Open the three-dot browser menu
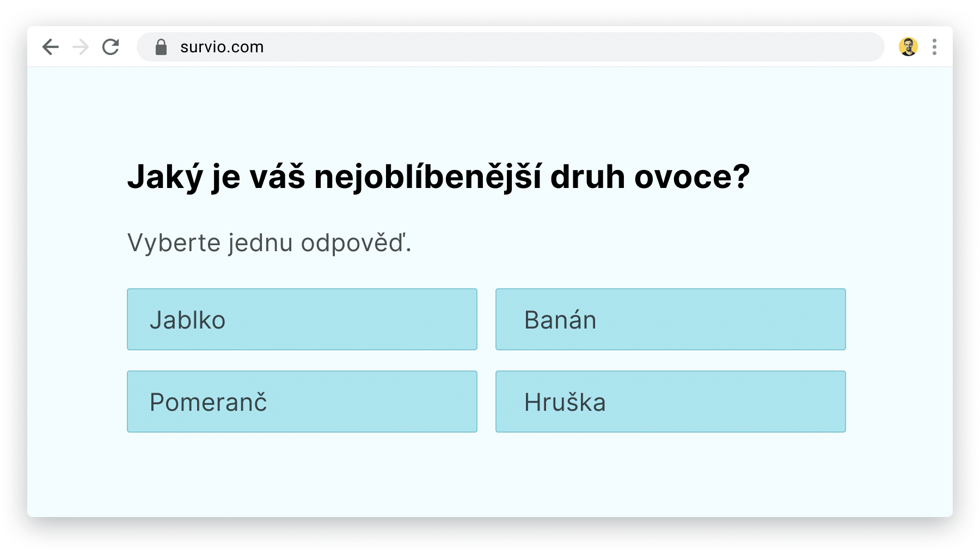The height and width of the screenshot is (559, 980). 935,47
